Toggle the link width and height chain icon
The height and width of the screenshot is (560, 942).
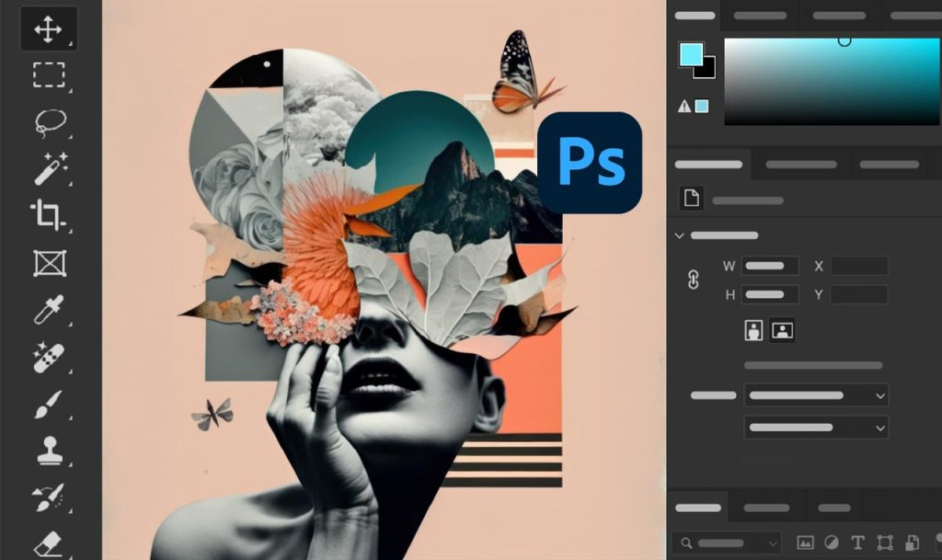click(x=694, y=280)
